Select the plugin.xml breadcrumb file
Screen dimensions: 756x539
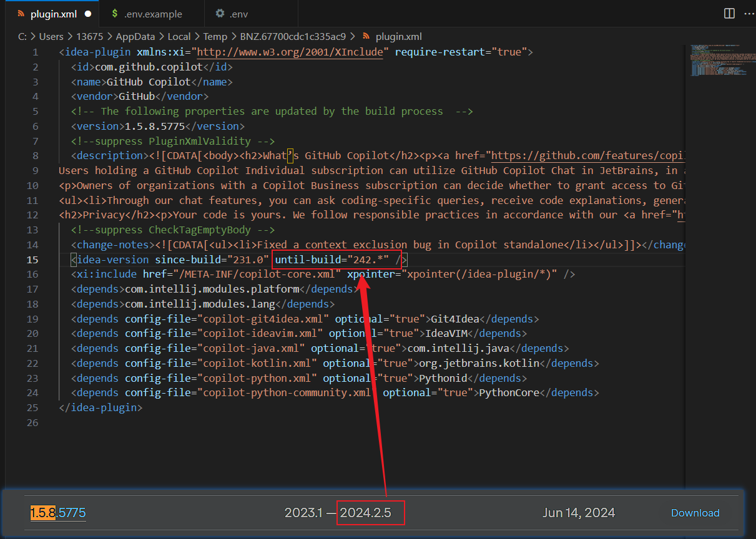point(399,37)
